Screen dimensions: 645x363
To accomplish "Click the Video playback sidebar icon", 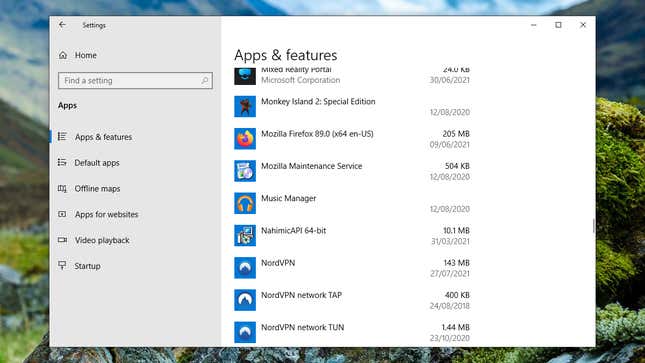I will click(x=62, y=240).
